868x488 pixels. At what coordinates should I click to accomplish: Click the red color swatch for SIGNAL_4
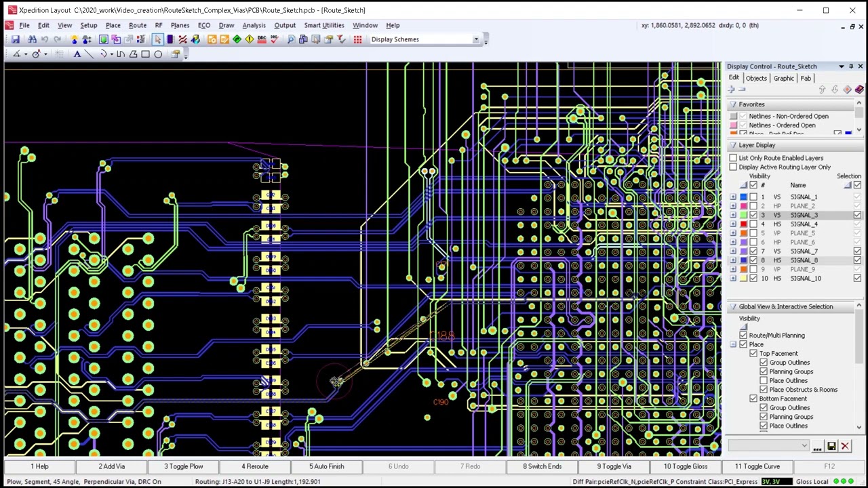[743, 224]
